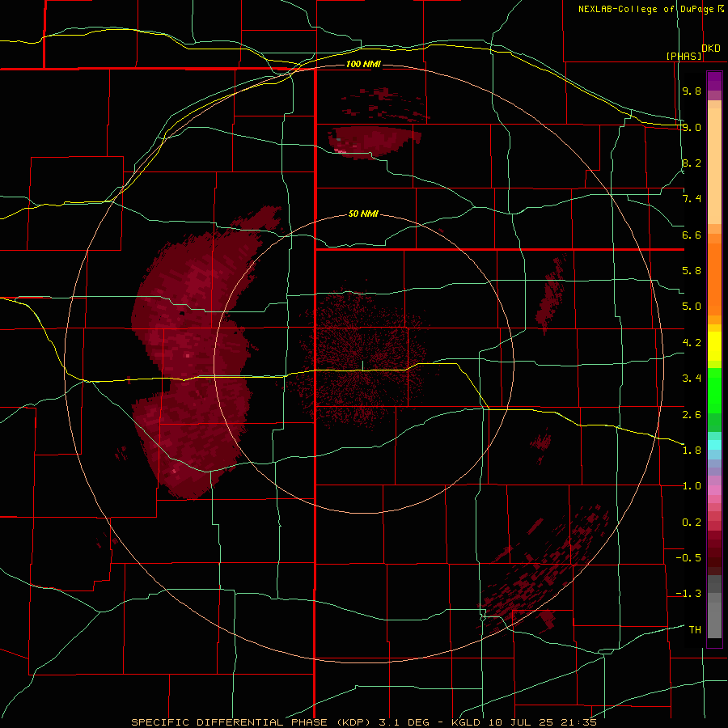Click the NEXLAB-College of DuPage credit text
Screen dimensions: 728x728
[x=645, y=9]
